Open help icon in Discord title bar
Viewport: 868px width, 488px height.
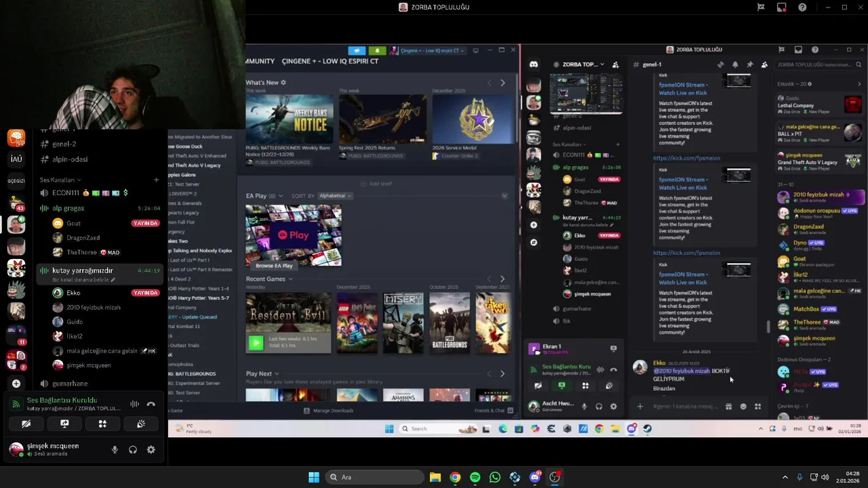coord(802,7)
